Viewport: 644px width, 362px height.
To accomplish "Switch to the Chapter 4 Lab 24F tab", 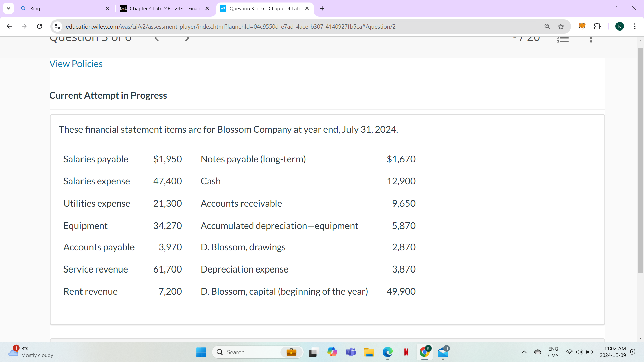I will (161, 8).
